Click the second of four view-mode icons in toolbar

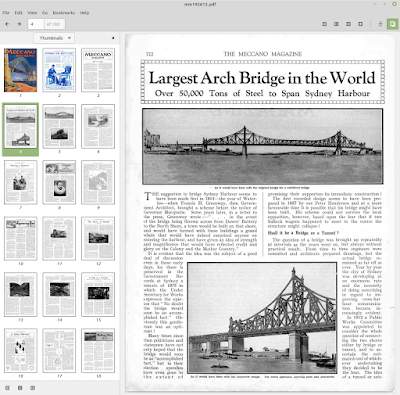(336, 24)
